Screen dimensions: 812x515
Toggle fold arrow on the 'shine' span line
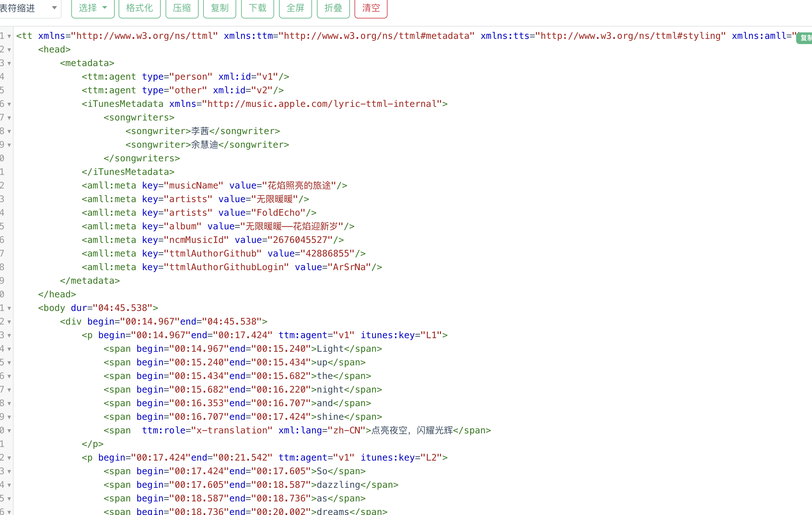9,417
